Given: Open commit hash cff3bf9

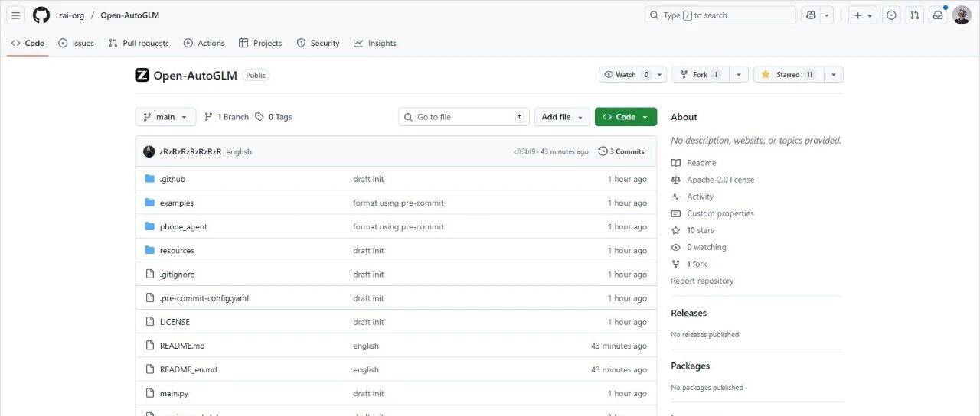Looking at the screenshot, I should point(524,151).
